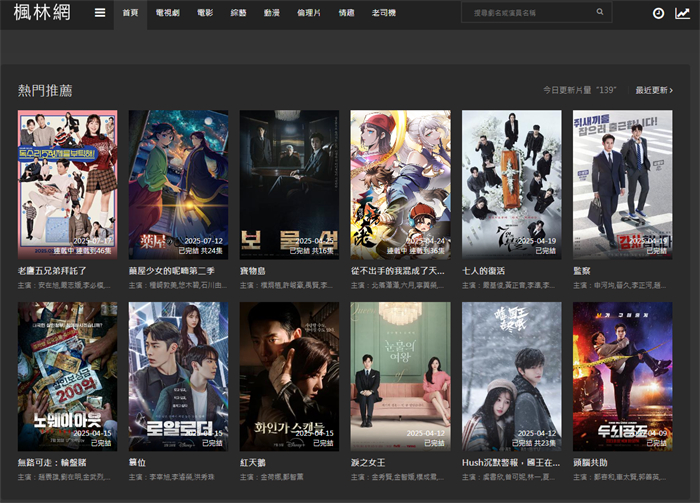Open the 監察 poster with two suited men
700x503 pixels.
pos(623,185)
